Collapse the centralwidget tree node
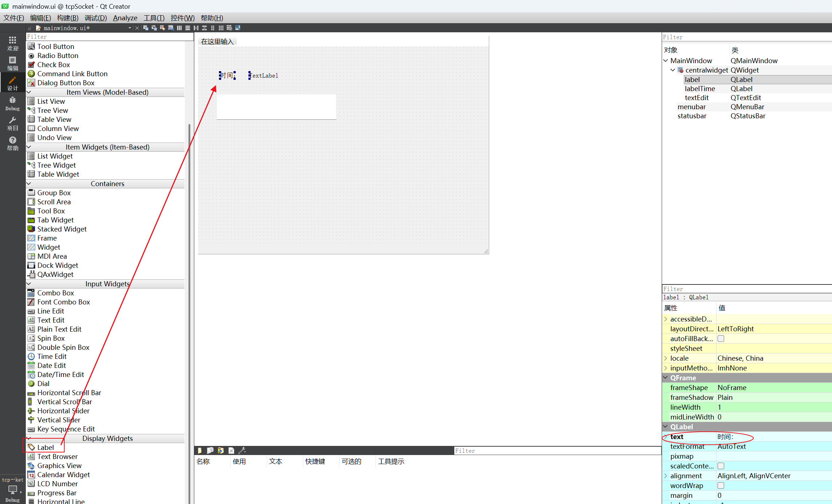Screen dimensions: 832x504 click(x=673, y=70)
